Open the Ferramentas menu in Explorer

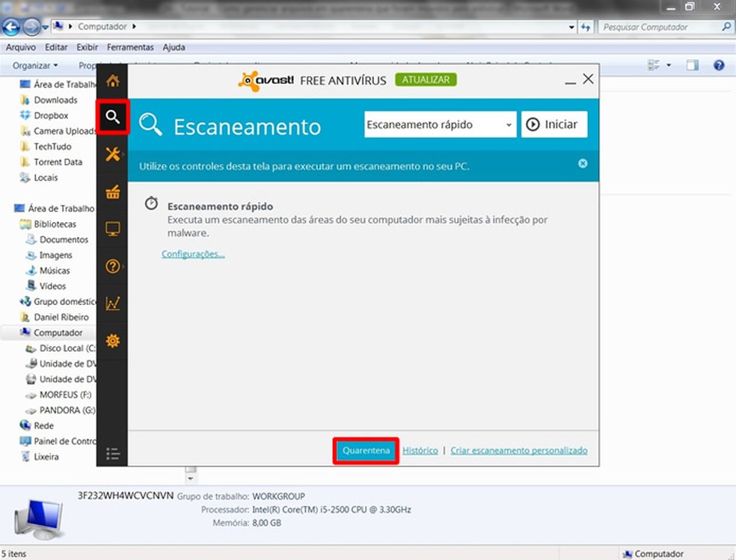point(130,47)
